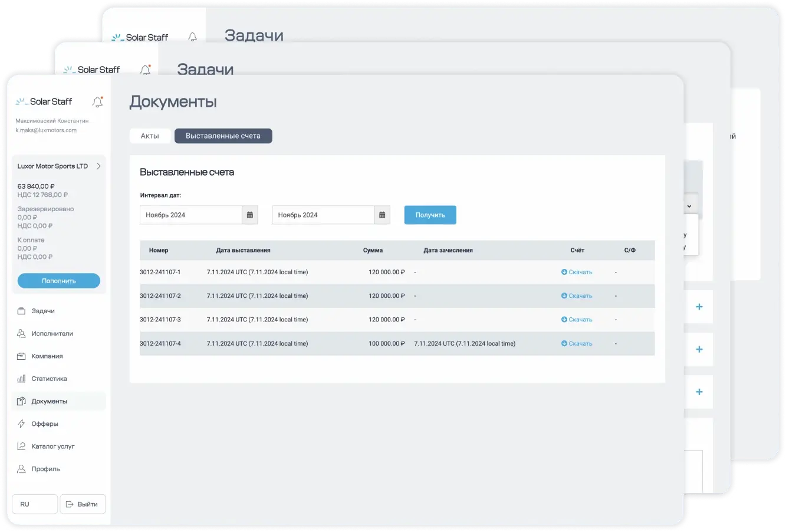Click the notification bell icon
The width and height of the screenshot is (786, 532).
(98, 102)
